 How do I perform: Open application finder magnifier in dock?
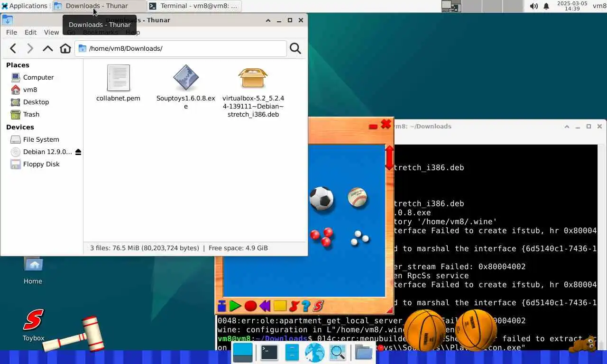coord(338,353)
